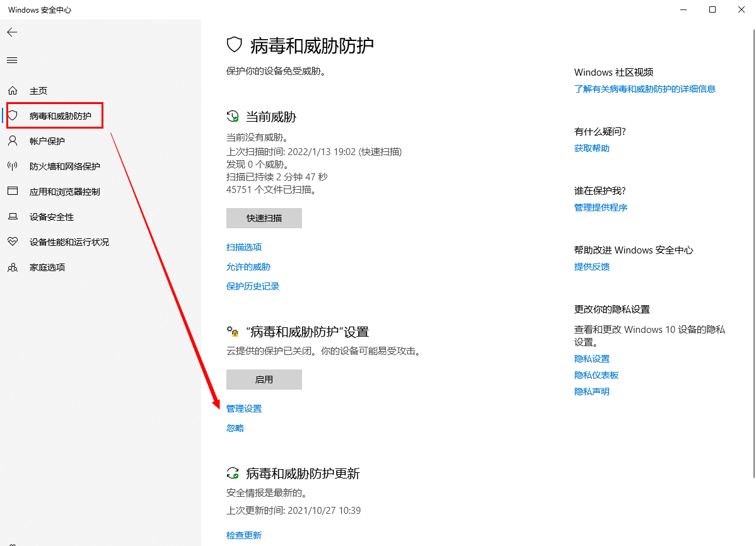Click the scan-history icon beside 当前威胁
Screen dimensions: 756x546
pos(233,116)
